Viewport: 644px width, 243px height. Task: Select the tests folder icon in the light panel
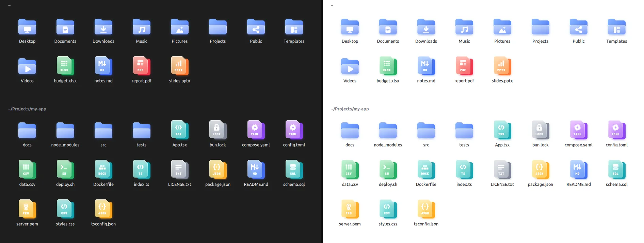464,131
